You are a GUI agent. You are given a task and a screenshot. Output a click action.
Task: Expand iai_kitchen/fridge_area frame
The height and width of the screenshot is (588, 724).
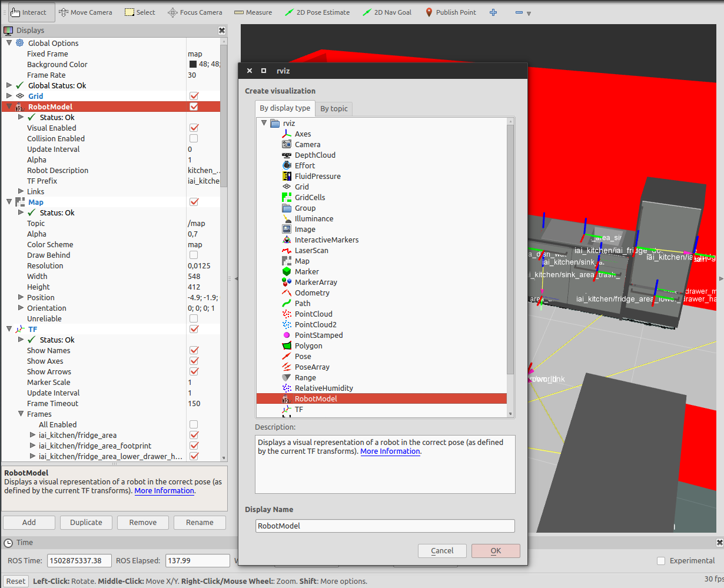pyautogui.click(x=33, y=435)
